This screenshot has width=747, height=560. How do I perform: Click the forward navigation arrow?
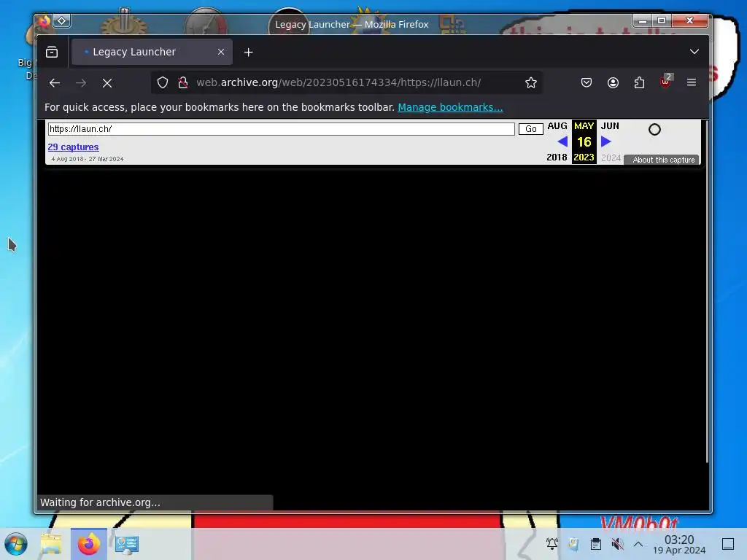(81, 83)
